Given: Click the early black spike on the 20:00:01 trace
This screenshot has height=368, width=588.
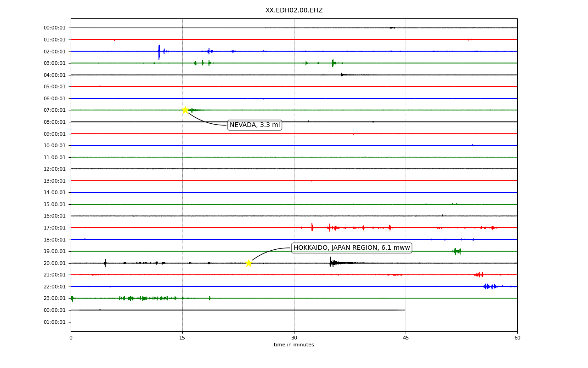Looking at the screenshot, I should tap(105, 263).
